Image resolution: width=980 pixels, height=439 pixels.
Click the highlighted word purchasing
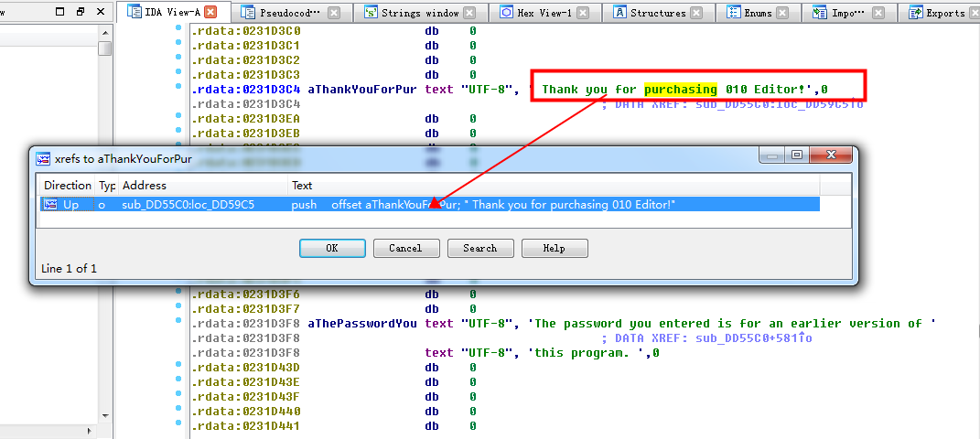pyautogui.click(x=681, y=90)
